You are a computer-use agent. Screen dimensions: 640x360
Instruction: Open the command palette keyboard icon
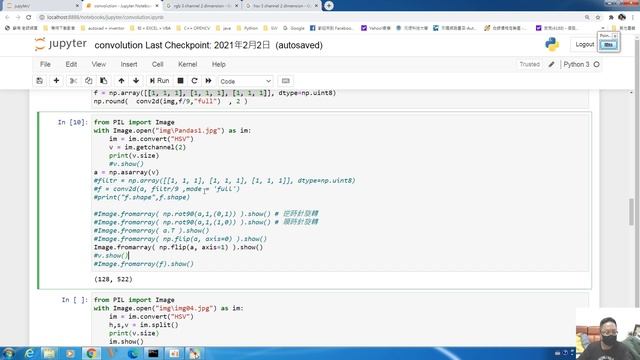click(x=286, y=81)
